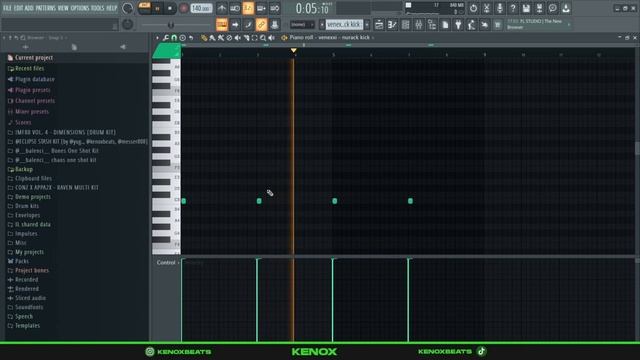The image size is (640, 360).
Task: Click the main pitch slider handle
Action: click(171, 25)
